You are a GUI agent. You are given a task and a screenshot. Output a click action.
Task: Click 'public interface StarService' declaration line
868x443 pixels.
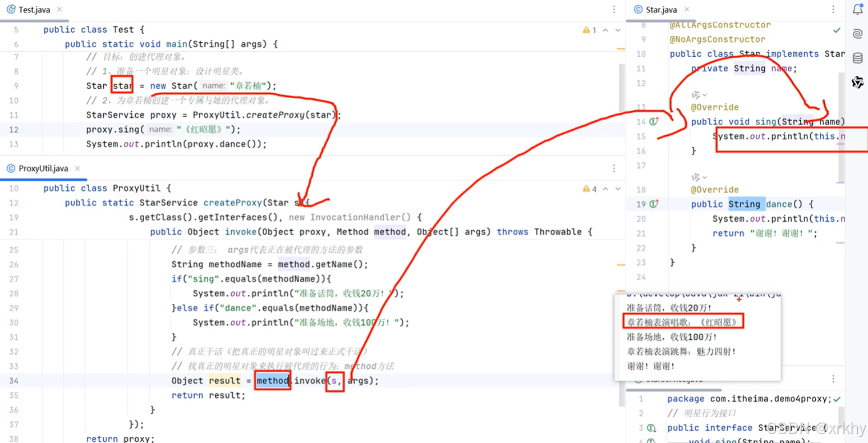point(747,428)
